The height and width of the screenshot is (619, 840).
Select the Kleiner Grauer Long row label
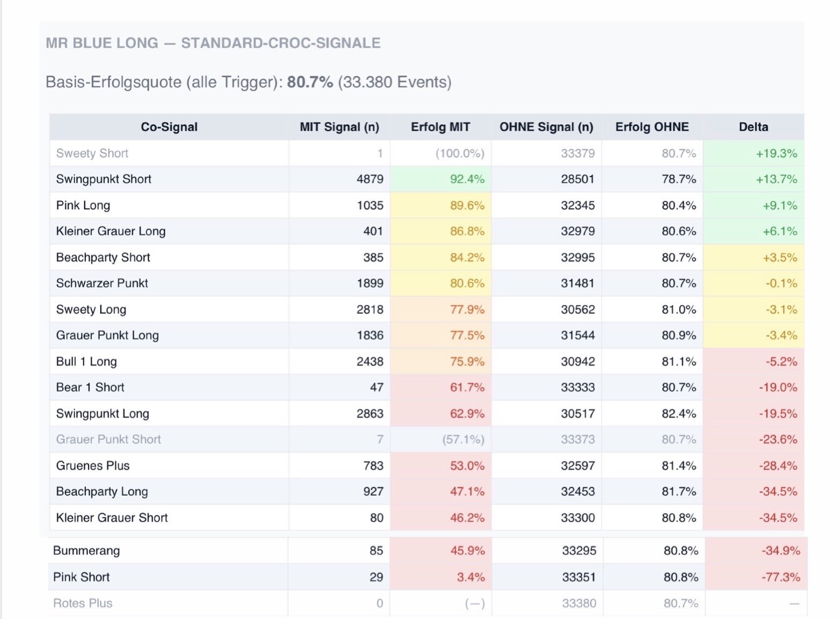110,231
